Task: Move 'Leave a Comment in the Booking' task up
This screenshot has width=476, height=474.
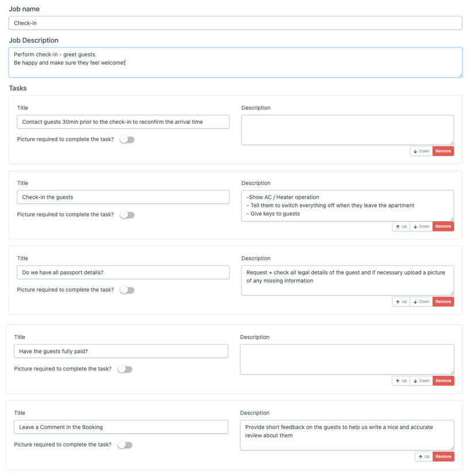Action: pos(424,456)
